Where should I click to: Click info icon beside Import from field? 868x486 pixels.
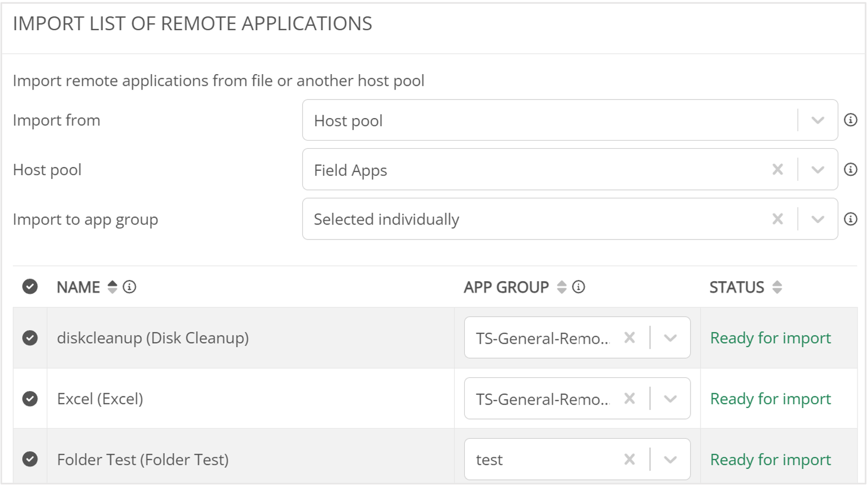pos(850,120)
